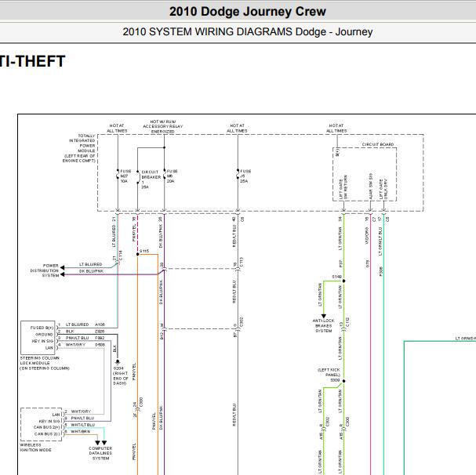Click the "S149" splice label

(x=336, y=277)
